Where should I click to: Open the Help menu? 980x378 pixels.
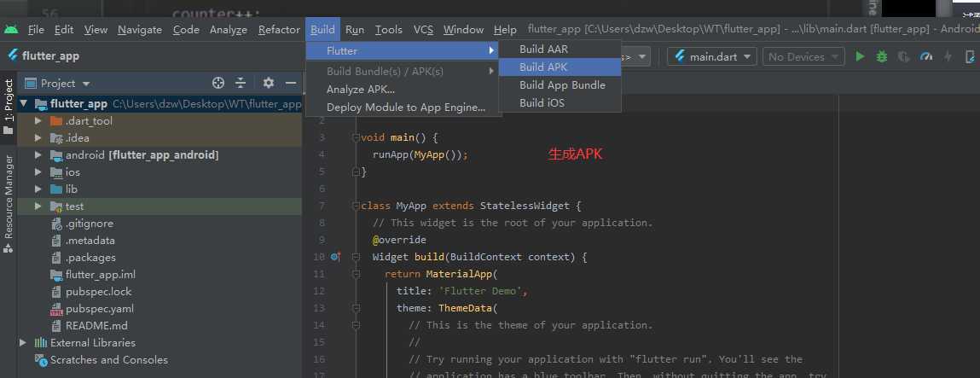pos(505,29)
